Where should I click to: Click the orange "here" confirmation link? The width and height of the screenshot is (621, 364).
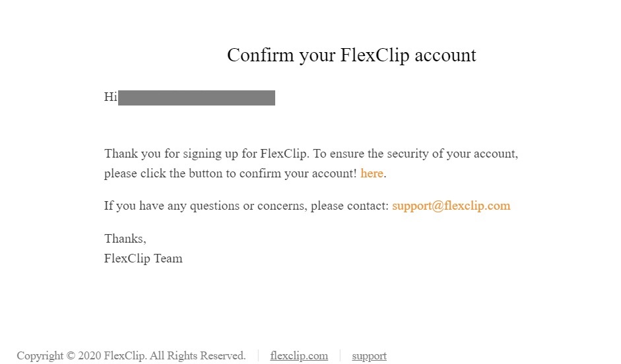(372, 173)
